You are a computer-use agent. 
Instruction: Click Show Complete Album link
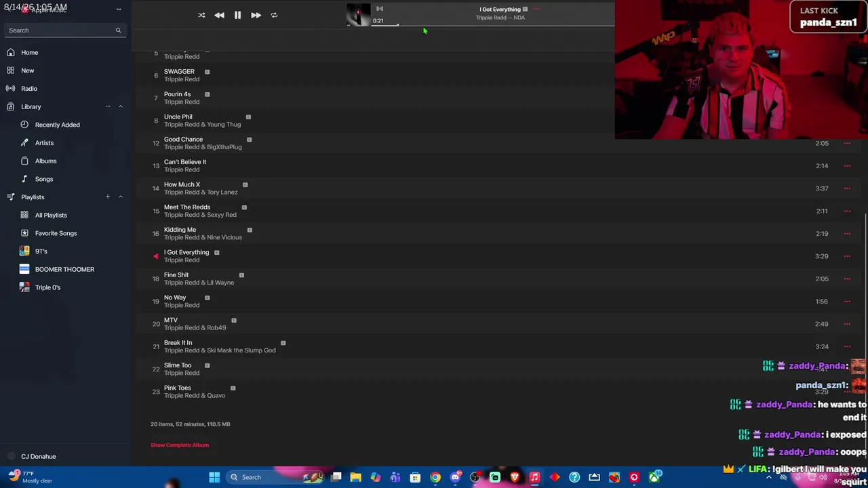180,445
